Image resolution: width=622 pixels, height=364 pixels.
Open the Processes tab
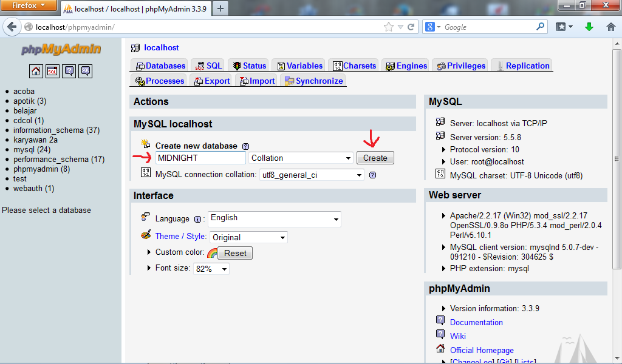[x=160, y=81]
